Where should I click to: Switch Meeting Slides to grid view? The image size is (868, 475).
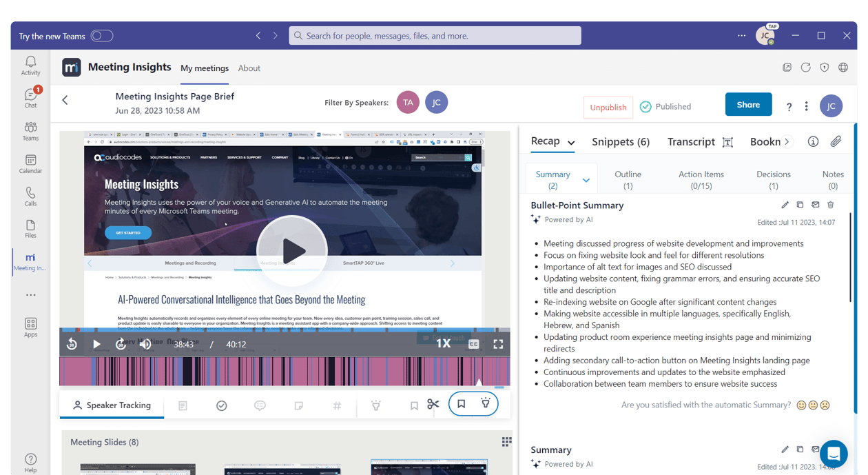[506, 442]
